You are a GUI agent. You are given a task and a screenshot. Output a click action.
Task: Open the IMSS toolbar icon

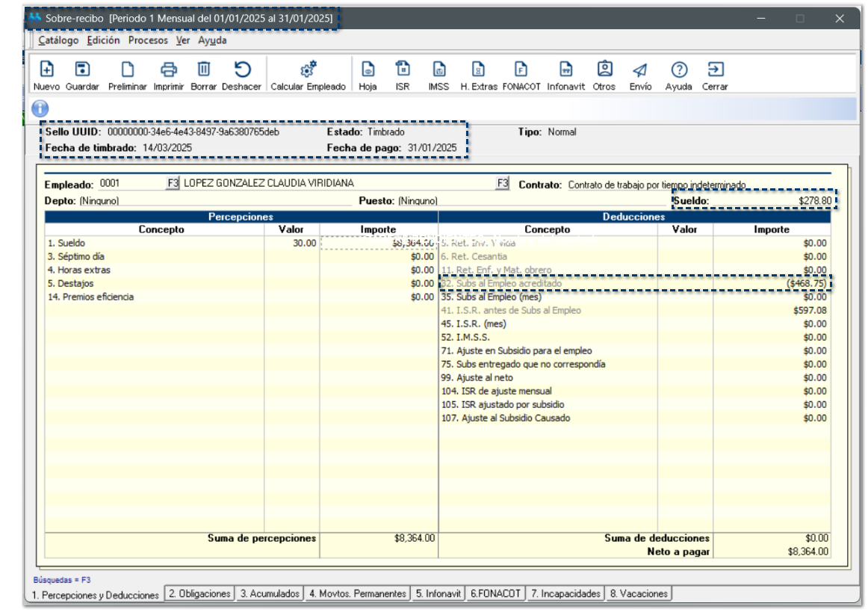(x=438, y=70)
